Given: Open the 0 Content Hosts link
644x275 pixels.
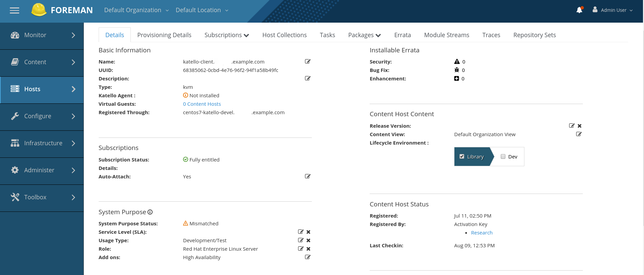Looking at the screenshot, I should click(202, 104).
